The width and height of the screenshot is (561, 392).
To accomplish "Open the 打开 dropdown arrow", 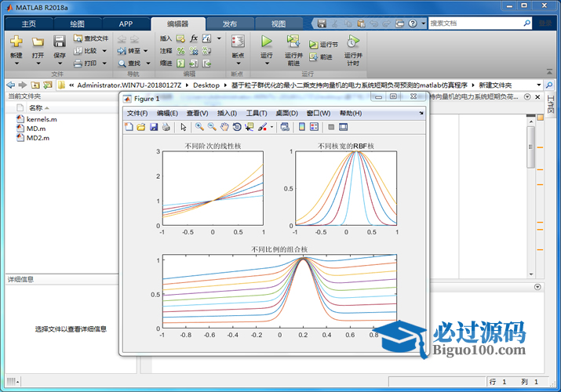I will 38,64.
